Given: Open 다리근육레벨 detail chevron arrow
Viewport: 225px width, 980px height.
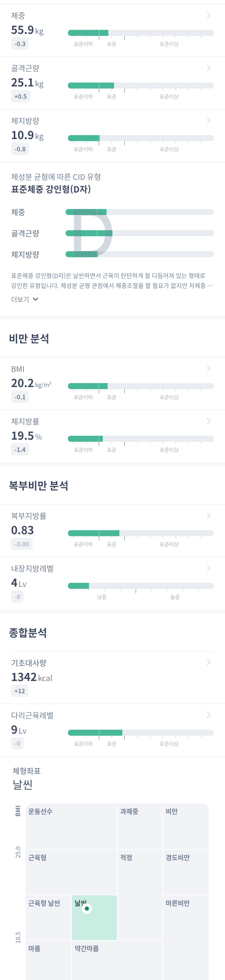Looking at the screenshot, I should click(208, 715).
